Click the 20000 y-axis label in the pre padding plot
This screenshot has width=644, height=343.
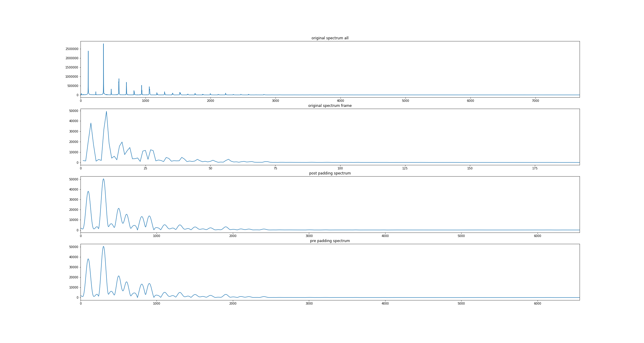(73, 277)
